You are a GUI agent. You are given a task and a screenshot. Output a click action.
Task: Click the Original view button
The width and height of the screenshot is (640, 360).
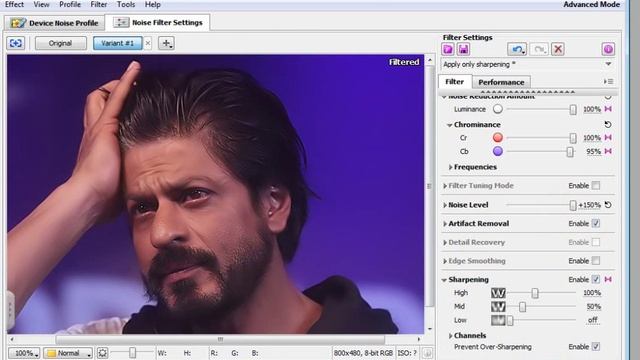point(60,43)
